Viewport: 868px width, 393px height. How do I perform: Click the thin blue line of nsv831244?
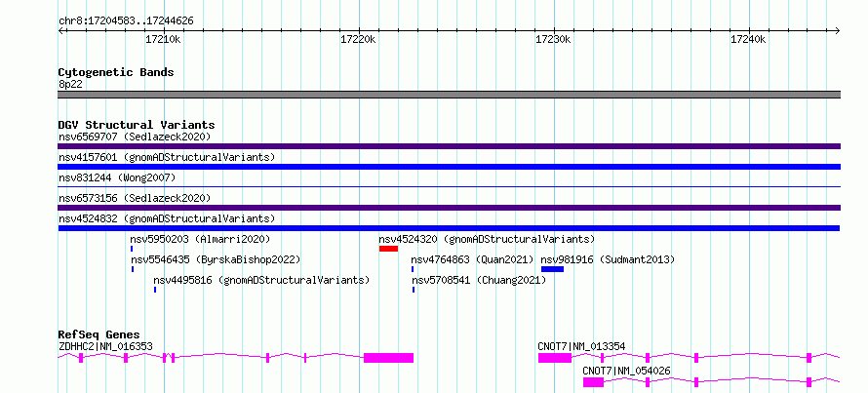pyautogui.click(x=449, y=187)
